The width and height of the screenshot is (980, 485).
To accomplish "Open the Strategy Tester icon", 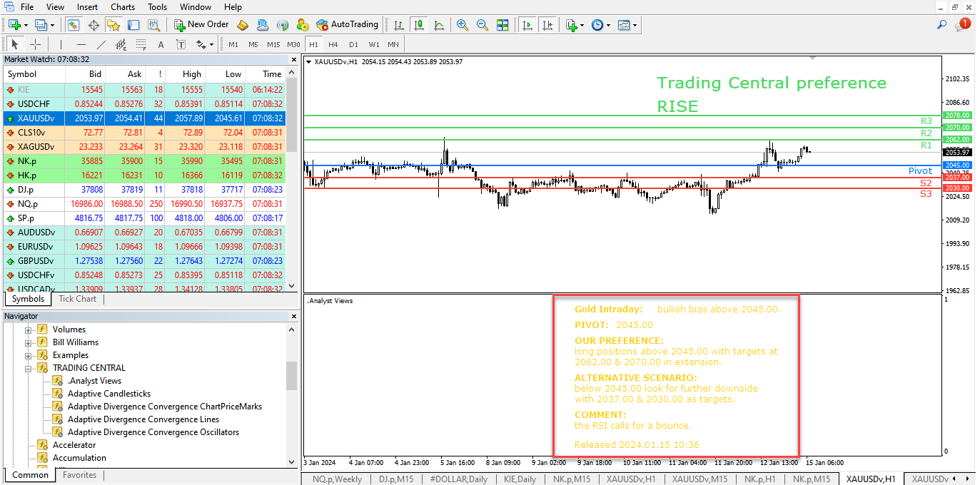I will pyautogui.click(x=153, y=25).
